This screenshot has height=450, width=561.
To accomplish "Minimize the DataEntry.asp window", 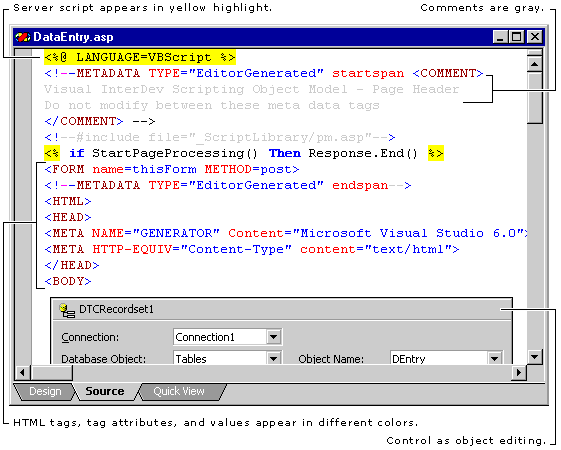I will tap(500, 37).
